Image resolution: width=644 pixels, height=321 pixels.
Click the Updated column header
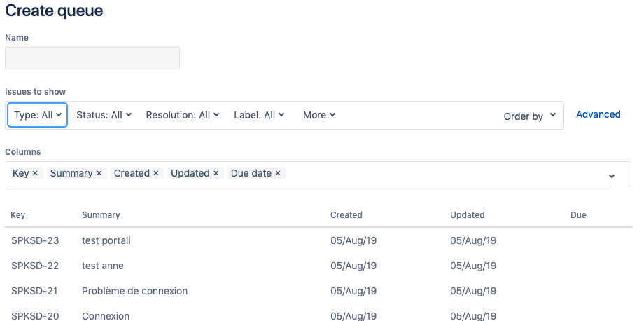click(468, 215)
